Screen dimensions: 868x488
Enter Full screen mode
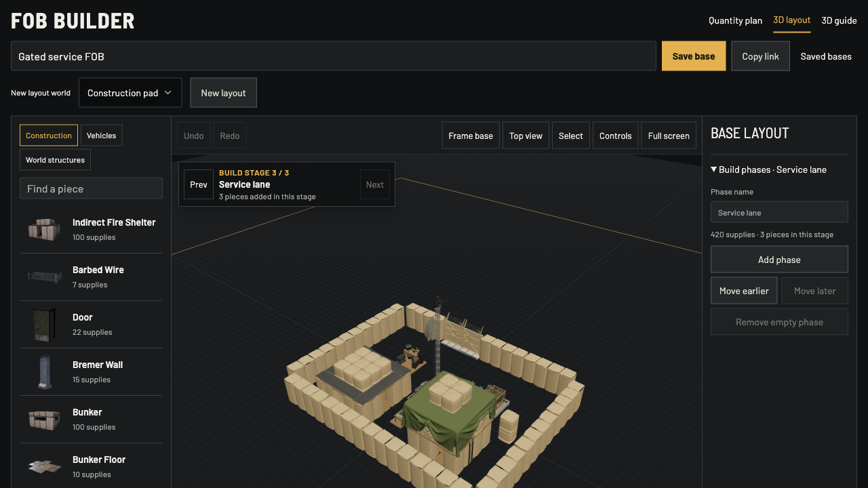tap(669, 136)
